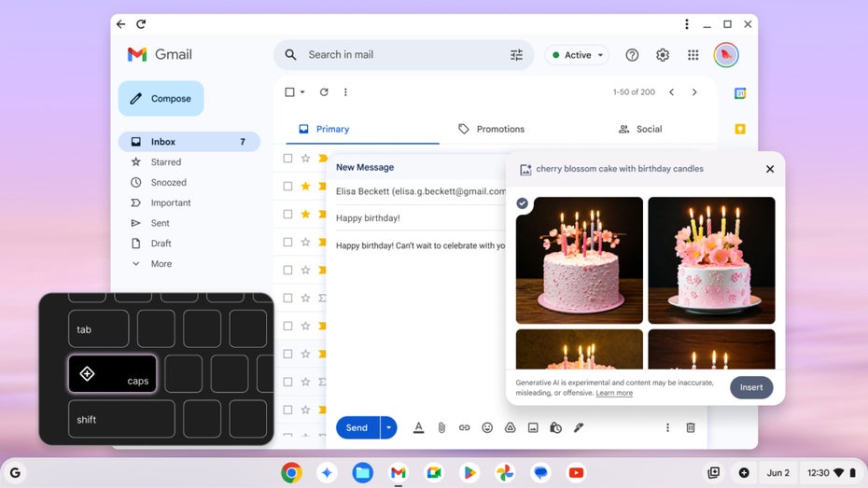Click the recipient field with Elisa Beckett
This screenshot has height=488, width=868.
421,191
